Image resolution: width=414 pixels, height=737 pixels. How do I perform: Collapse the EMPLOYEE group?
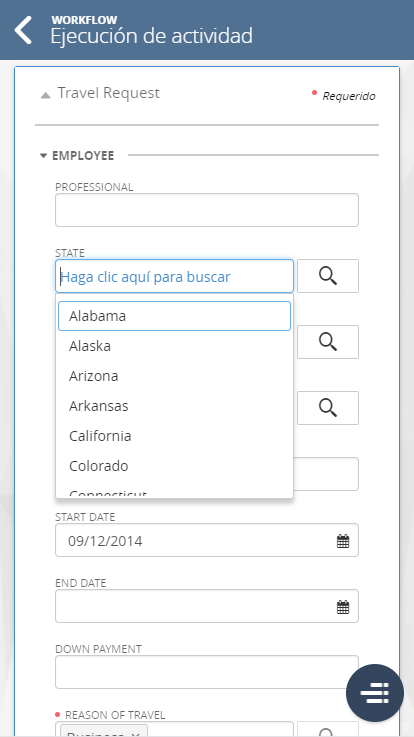pyautogui.click(x=44, y=156)
